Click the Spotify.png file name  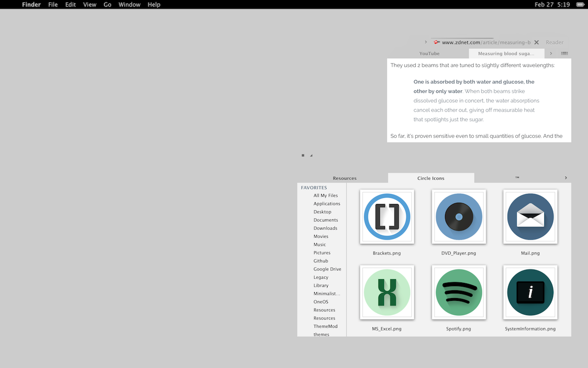[458, 329]
